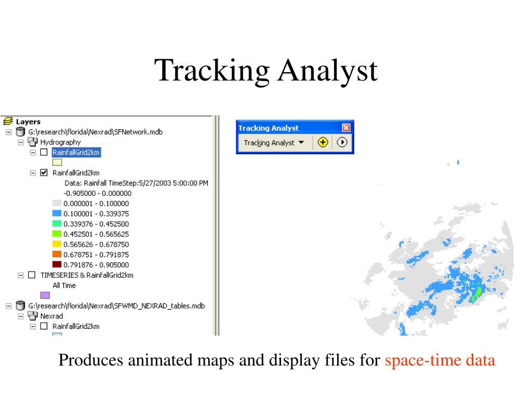Image resolution: width=532 pixels, height=399 pixels.
Task: Select the Nexrad group label
Action: pos(51,316)
